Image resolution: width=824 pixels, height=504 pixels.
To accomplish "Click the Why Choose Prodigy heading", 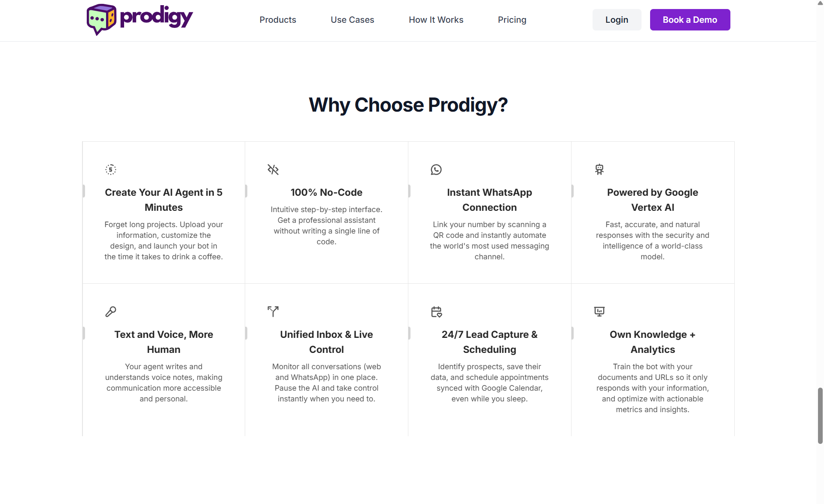I will click(408, 104).
